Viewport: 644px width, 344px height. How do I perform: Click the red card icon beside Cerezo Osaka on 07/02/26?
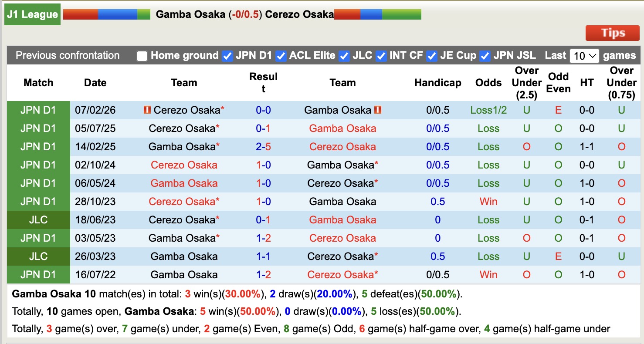point(146,110)
